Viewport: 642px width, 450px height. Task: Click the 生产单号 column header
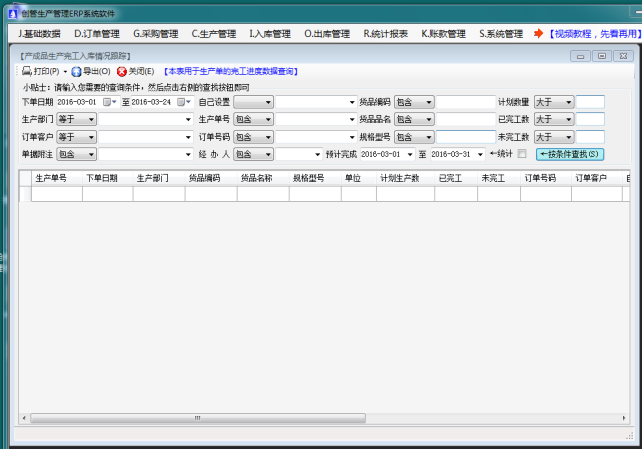tap(51, 177)
